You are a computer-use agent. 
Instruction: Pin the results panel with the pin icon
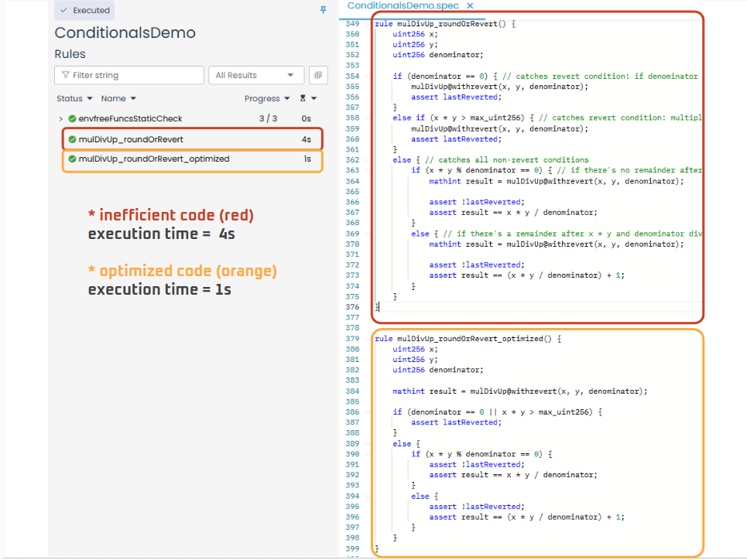[324, 10]
